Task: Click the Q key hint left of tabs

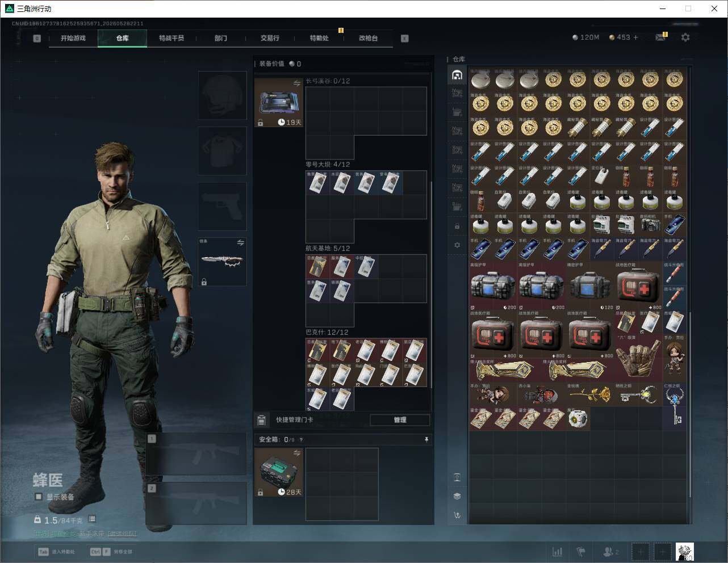Action: (x=37, y=39)
